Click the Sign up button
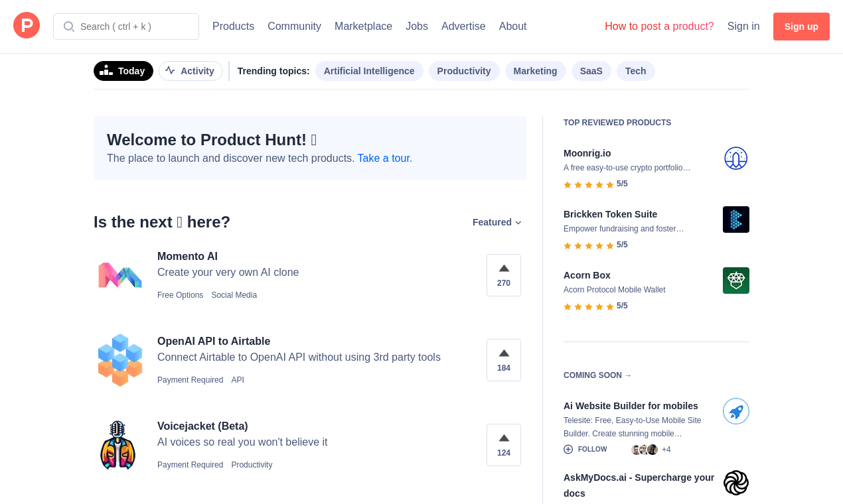The width and height of the screenshot is (843, 504). 801,27
